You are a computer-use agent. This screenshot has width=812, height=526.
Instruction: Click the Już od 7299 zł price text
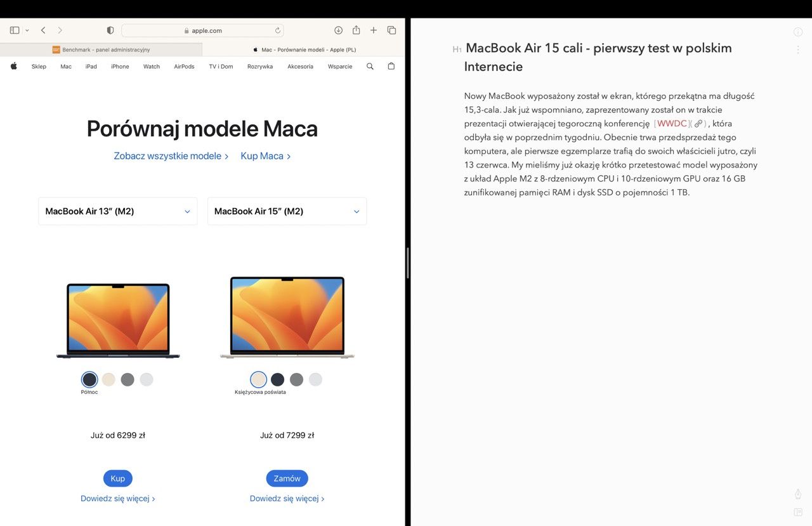pyautogui.click(x=287, y=435)
